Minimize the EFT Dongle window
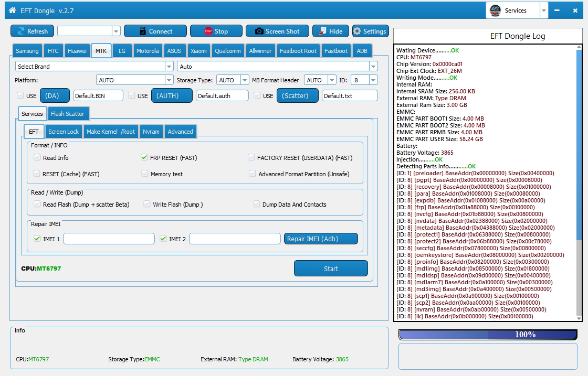The width and height of the screenshot is (588, 376). 557,10
